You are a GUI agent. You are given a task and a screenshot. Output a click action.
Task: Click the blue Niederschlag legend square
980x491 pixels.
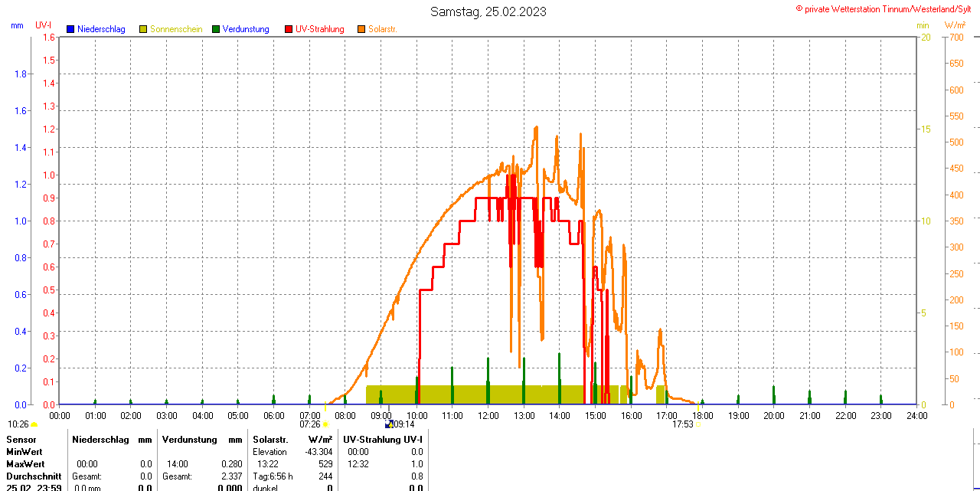(x=70, y=29)
